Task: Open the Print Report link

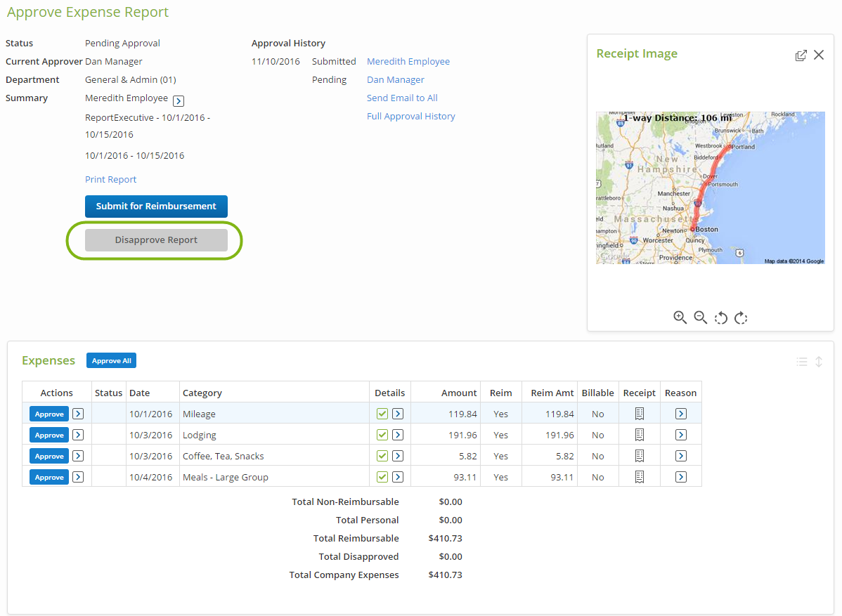Action: (110, 179)
